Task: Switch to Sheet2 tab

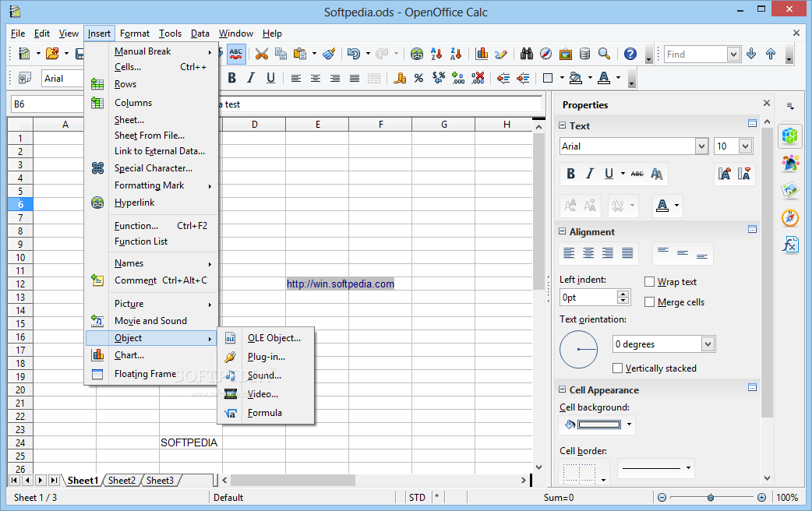Action: pos(122,481)
